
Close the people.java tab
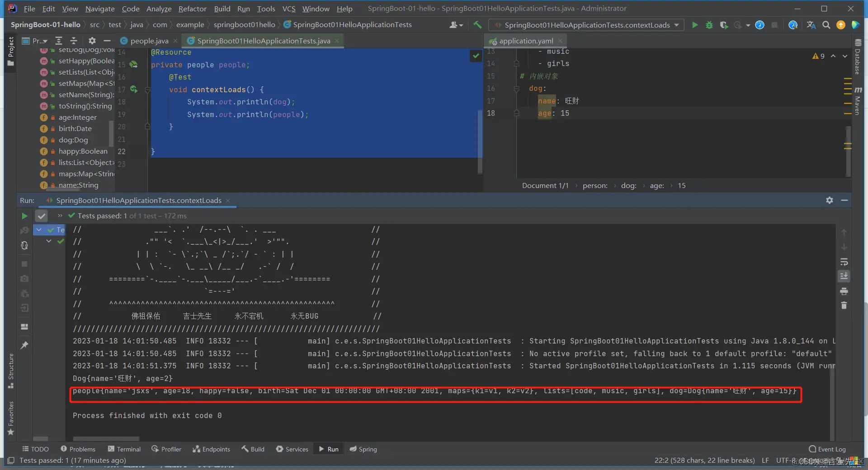coord(175,41)
